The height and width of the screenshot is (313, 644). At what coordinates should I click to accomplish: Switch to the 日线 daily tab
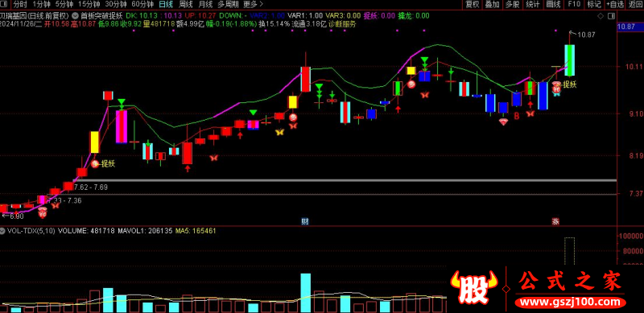pyautogui.click(x=167, y=5)
